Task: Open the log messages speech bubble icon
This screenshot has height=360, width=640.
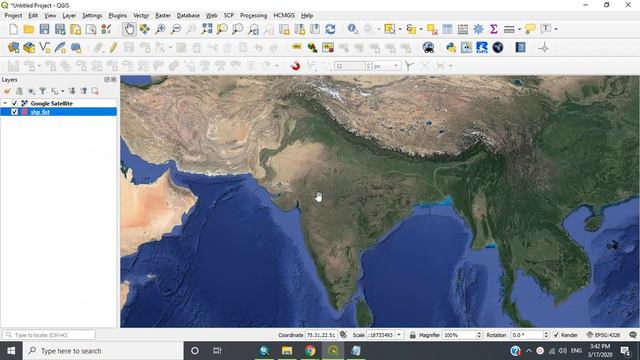Action: pos(632,335)
